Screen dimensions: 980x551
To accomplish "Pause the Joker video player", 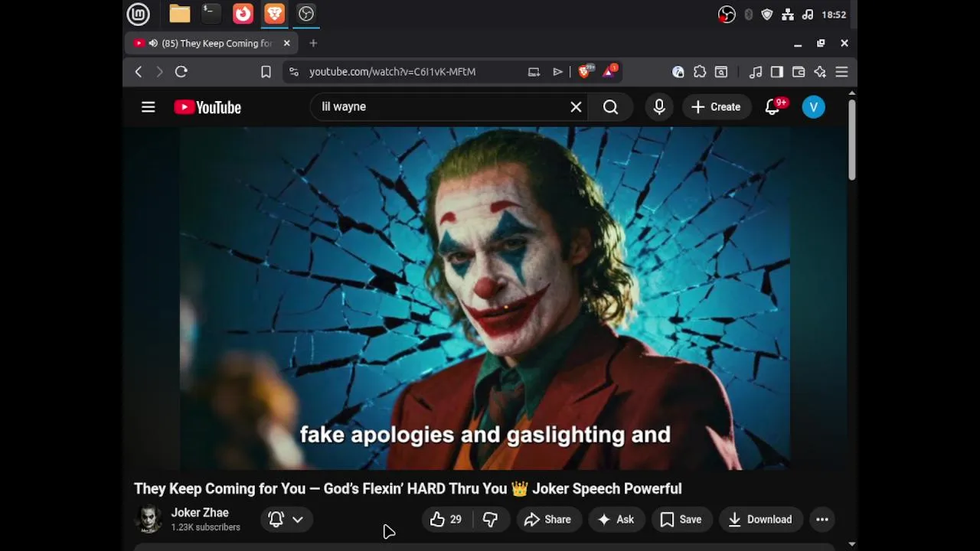I will pyautogui.click(x=485, y=298).
